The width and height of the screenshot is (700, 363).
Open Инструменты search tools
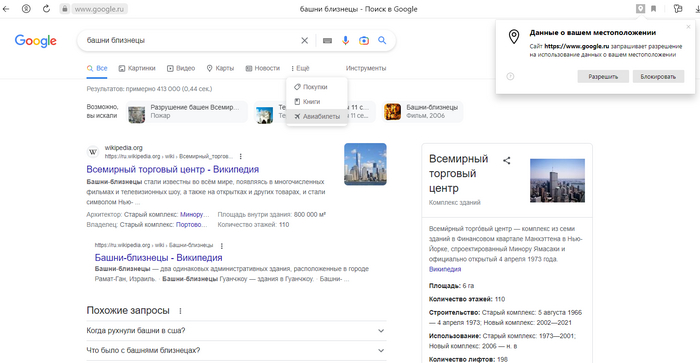coord(366,68)
